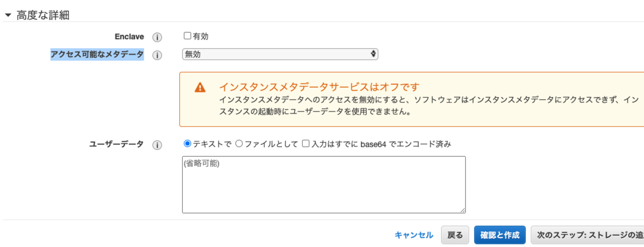Click the 確認と作成 button
Image resolution: width=644 pixels, height=247 pixels.
pos(500,235)
